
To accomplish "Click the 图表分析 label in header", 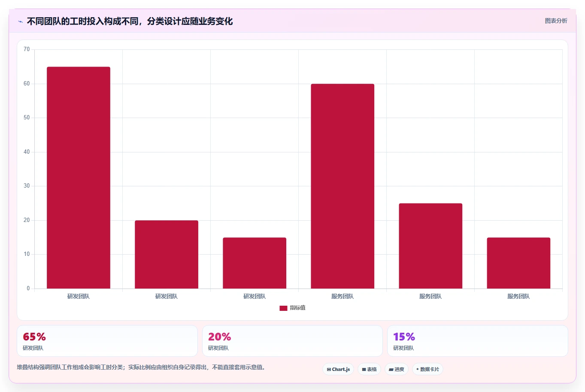I will [x=556, y=21].
